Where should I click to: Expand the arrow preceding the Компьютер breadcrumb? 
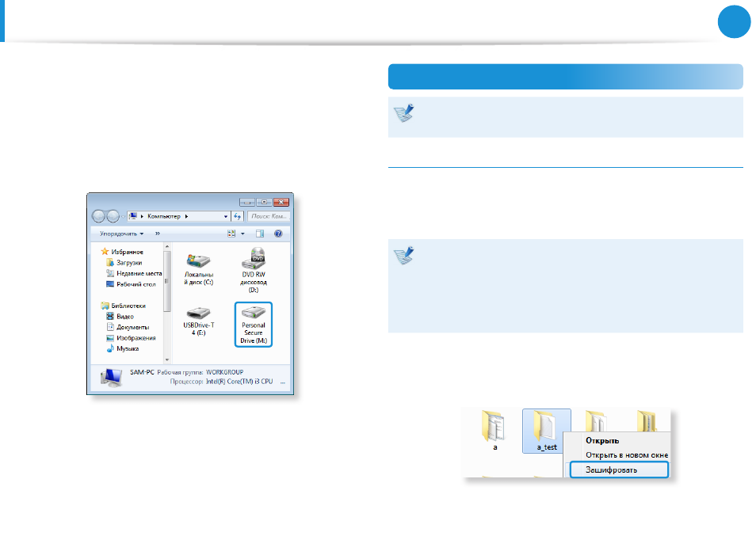pyautogui.click(x=142, y=217)
